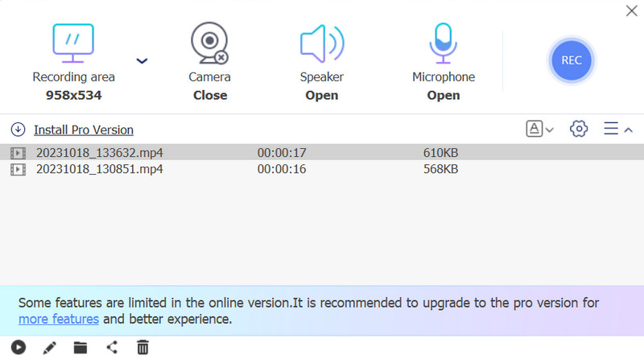Rename using the pencil edit icon
The width and height of the screenshot is (644, 359).
pyautogui.click(x=50, y=348)
